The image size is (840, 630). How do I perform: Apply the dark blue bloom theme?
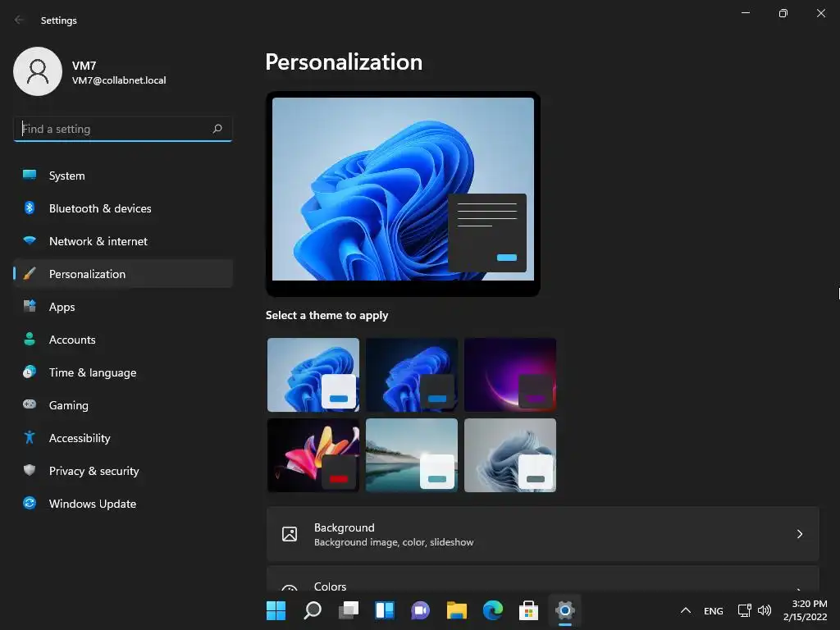tap(412, 374)
